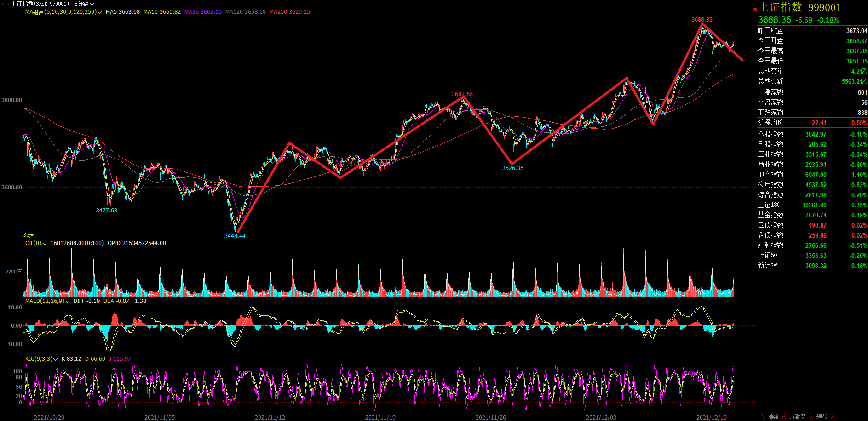Open the CJL(0) volume indicator dropdown
This screenshot has height=421, width=868.
pyautogui.click(x=45, y=244)
